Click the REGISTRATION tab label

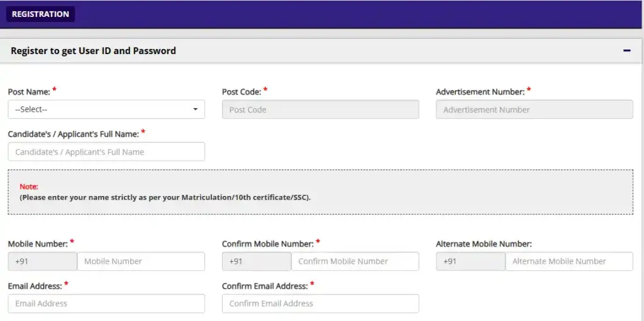tap(40, 14)
